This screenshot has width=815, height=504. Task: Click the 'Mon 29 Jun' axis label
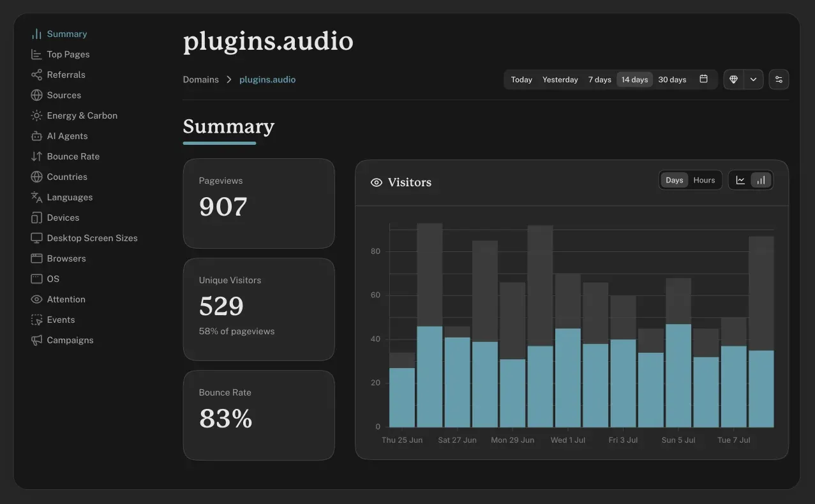(512, 440)
